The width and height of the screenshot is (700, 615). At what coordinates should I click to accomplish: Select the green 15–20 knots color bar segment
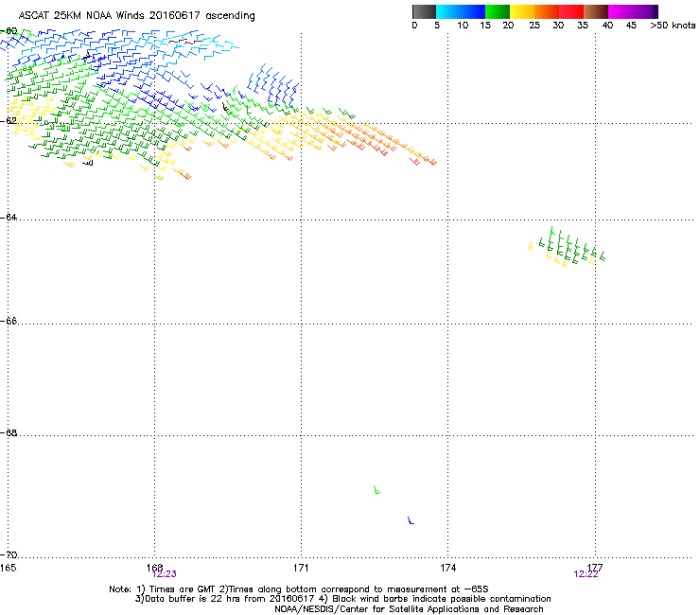(x=498, y=11)
